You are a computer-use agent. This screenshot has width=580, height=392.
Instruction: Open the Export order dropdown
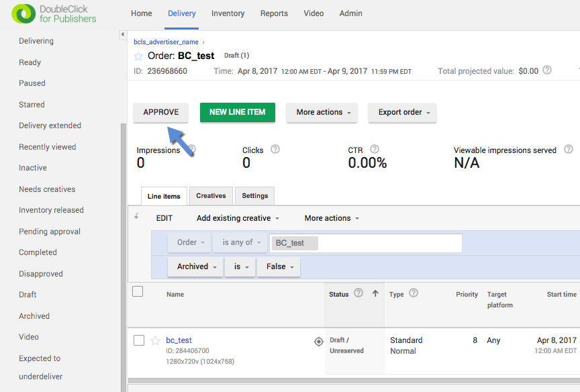[402, 113]
